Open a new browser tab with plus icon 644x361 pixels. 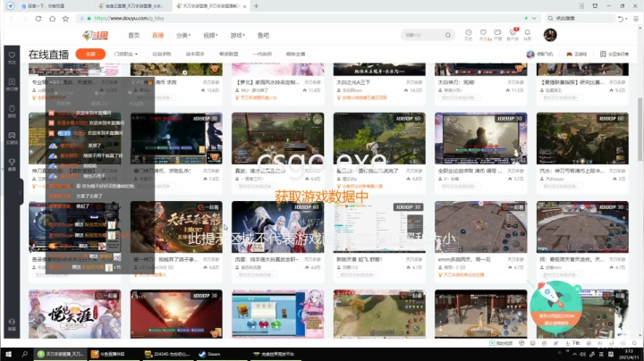[x=257, y=6]
